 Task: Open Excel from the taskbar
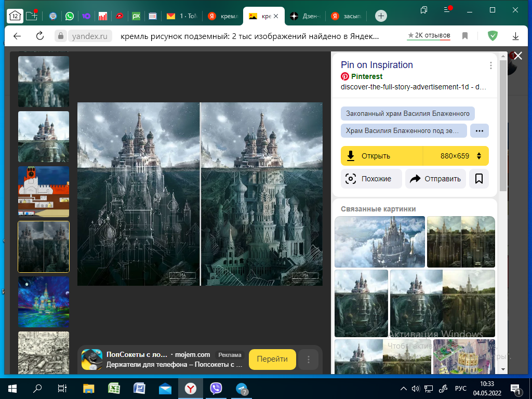coord(114,389)
